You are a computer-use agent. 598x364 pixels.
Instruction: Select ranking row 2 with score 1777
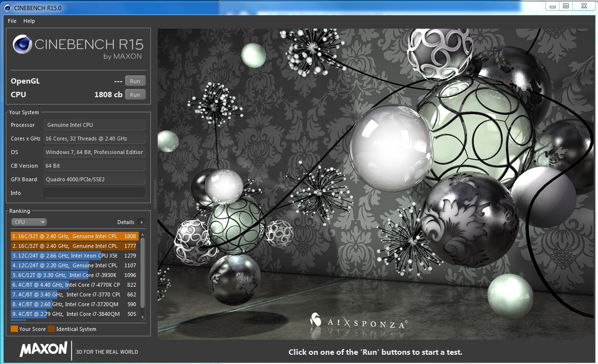click(x=75, y=246)
